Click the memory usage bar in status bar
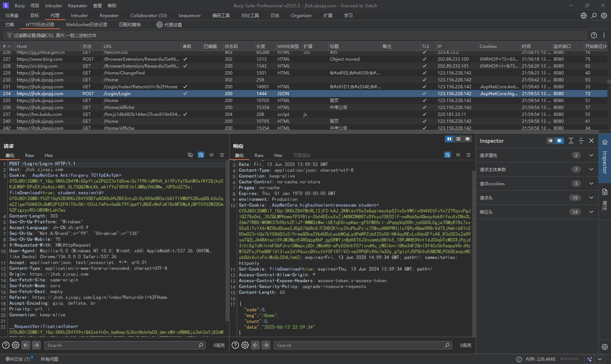This screenshot has width=611, height=364. pyautogui.click(x=570, y=359)
